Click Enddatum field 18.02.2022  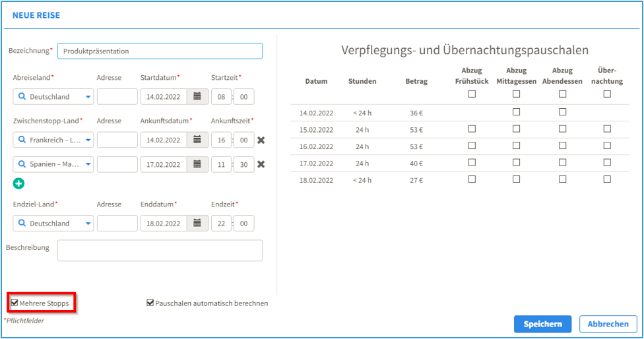pos(164,224)
